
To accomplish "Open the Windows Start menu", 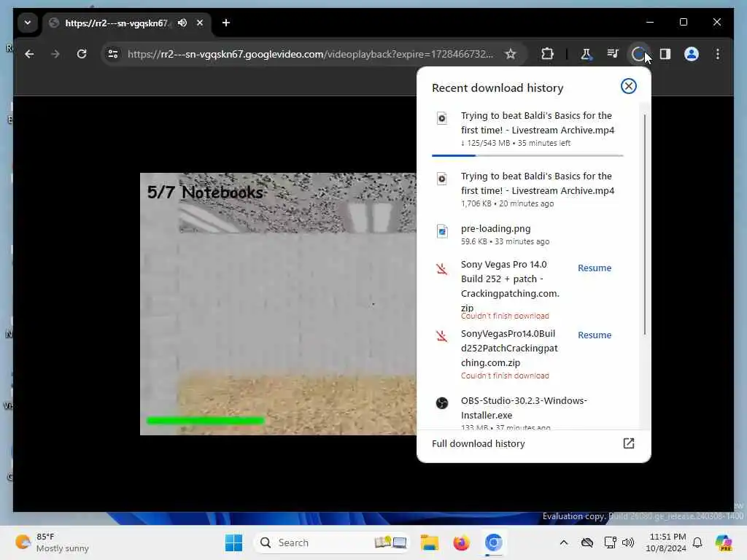I will tap(233, 542).
